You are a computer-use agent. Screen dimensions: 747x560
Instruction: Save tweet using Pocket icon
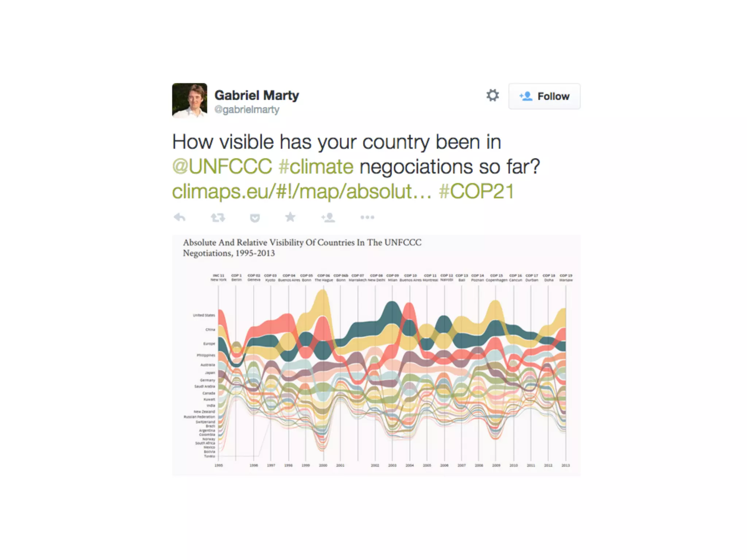255,218
